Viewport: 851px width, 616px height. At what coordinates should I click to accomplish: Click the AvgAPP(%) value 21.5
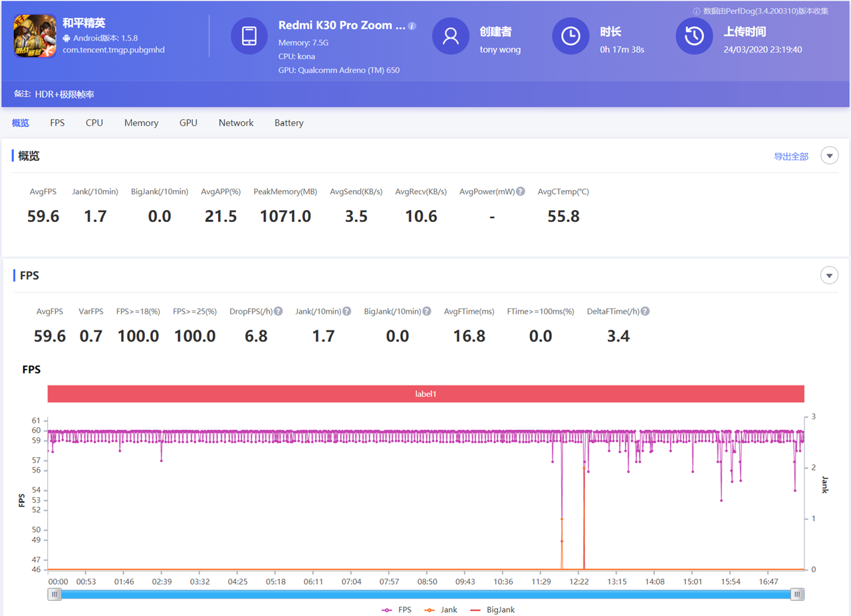(x=221, y=216)
